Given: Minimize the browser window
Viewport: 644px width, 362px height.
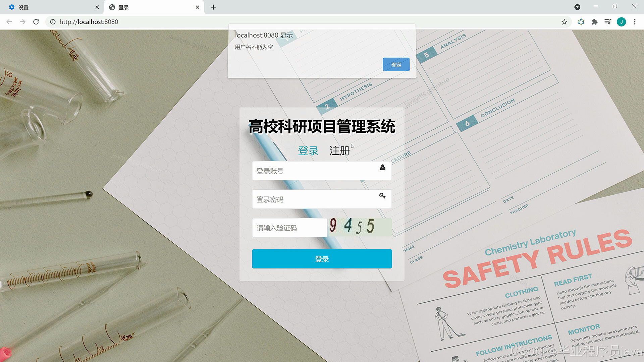Looking at the screenshot, I should (596, 6).
